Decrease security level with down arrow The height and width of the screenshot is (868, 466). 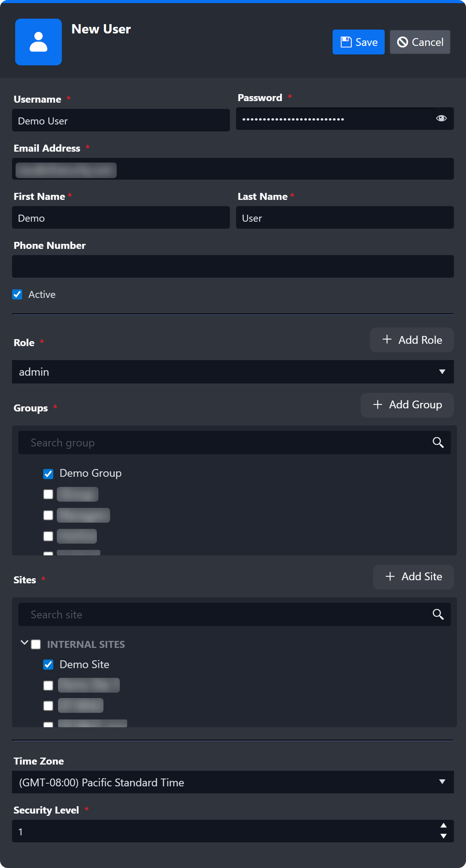pos(443,836)
